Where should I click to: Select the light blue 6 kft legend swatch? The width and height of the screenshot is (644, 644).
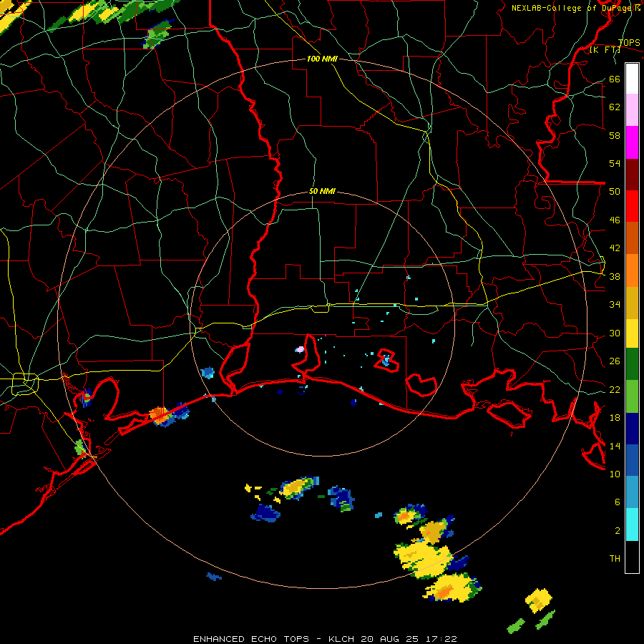point(632,492)
